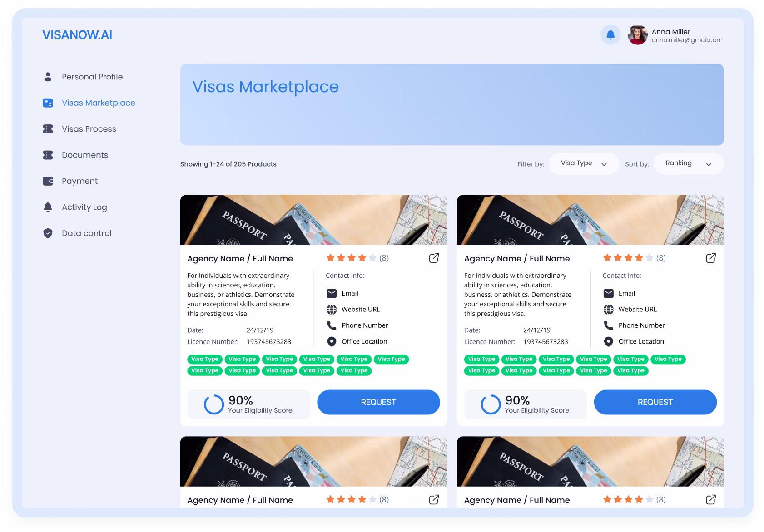Click the star rating on bottom-left agency card

[351, 499]
